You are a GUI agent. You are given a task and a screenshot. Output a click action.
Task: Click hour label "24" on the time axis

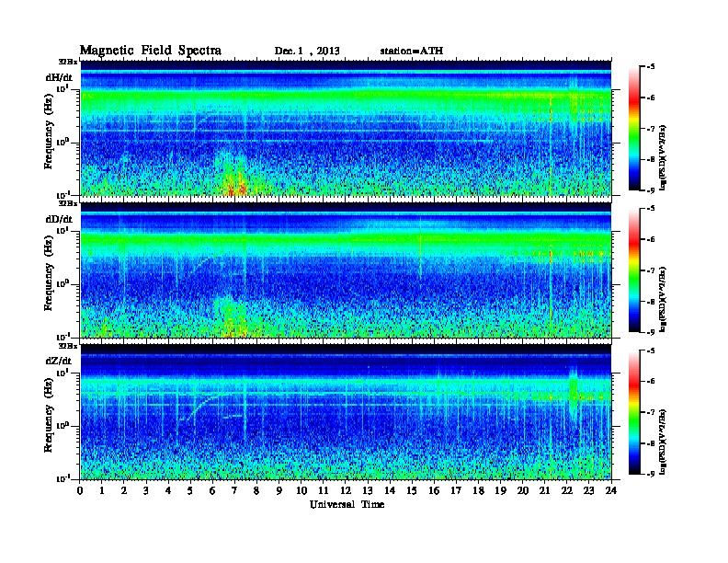(611, 490)
